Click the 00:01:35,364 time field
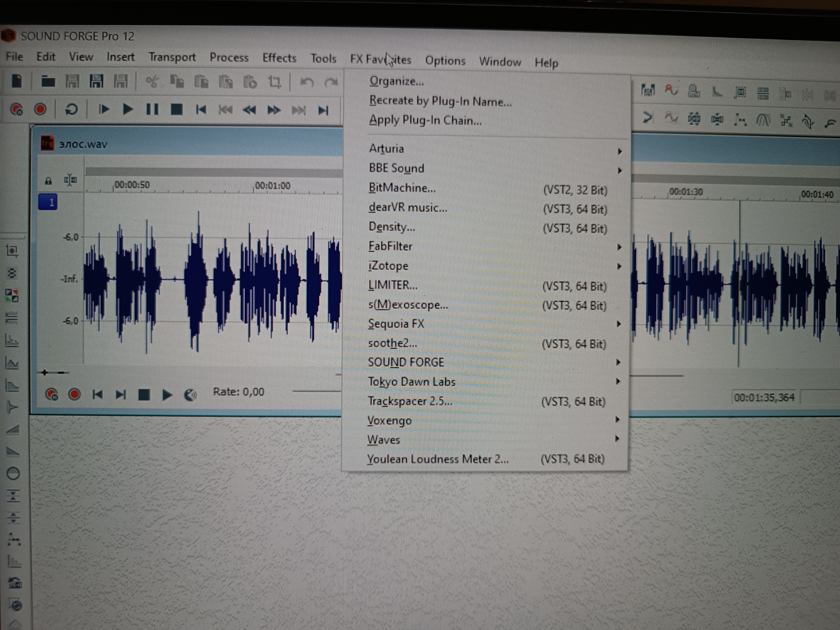Image resolution: width=840 pixels, height=630 pixels. click(764, 398)
